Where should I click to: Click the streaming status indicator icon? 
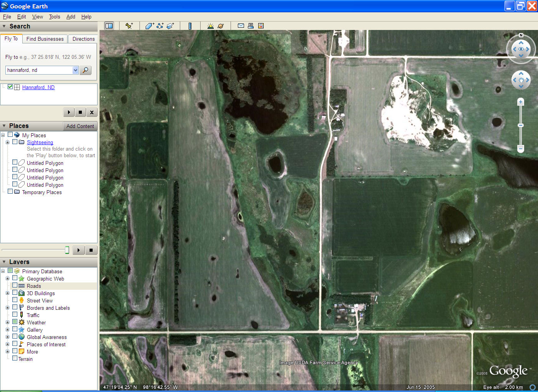click(533, 387)
